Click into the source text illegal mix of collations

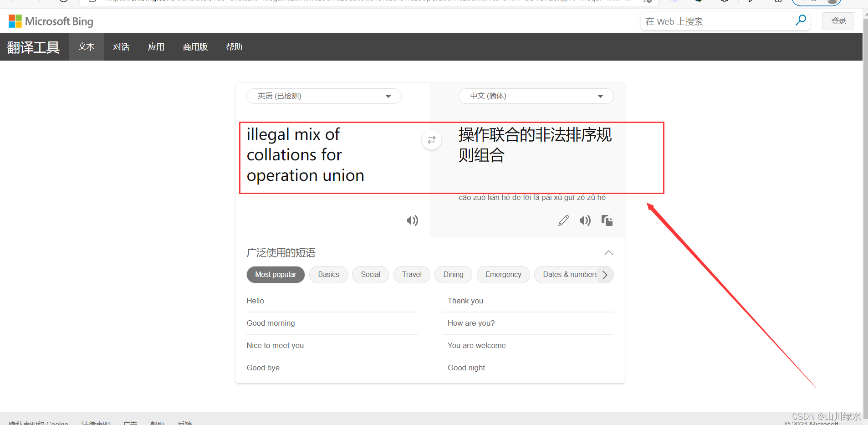point(306,155)
